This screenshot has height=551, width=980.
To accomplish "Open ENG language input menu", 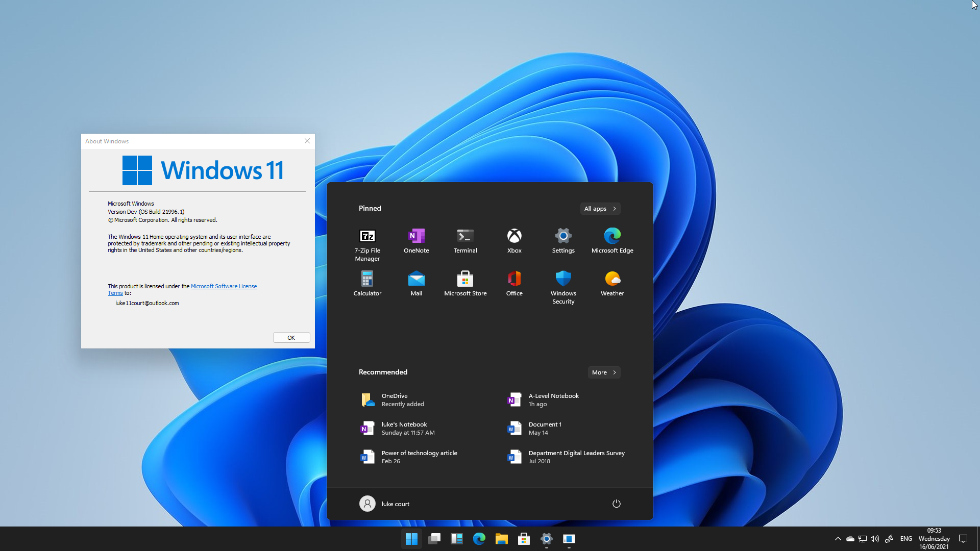I will (x=906, y=539).
